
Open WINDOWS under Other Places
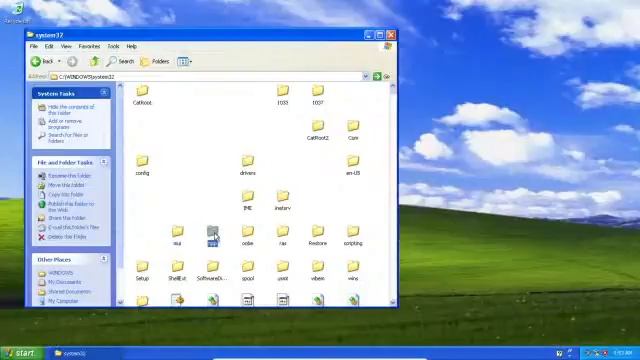[60, 273]
